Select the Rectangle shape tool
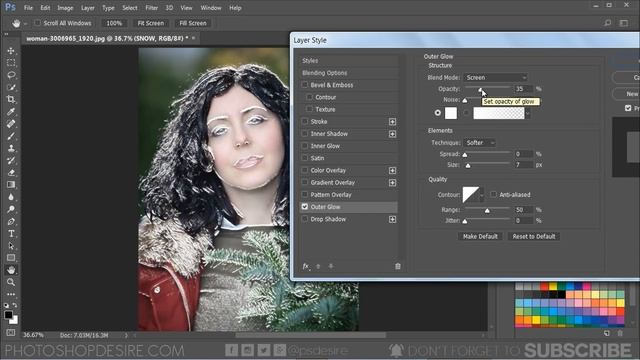This screenshot has width=640, height=360. (11, 258)
